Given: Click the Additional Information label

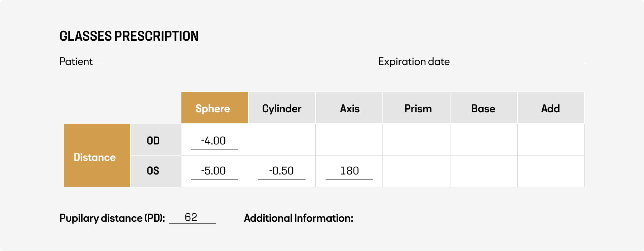Looking at the screenshot, I should click(298, 218).
